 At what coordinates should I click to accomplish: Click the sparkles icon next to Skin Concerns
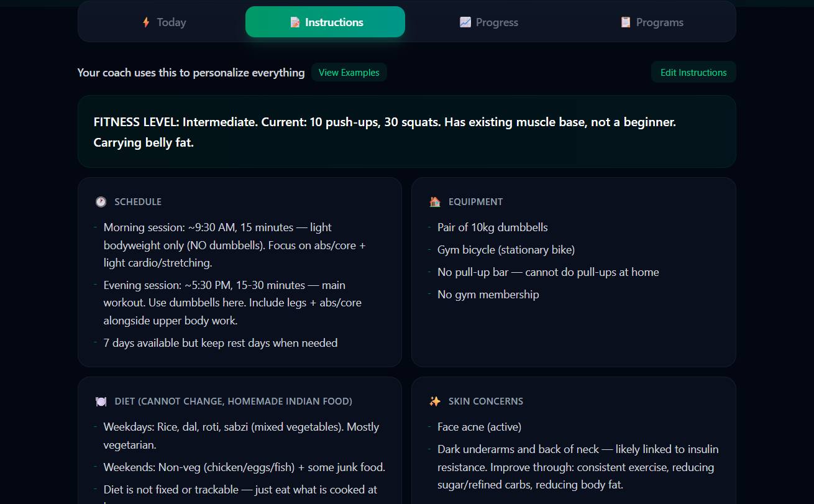(435, 401)
